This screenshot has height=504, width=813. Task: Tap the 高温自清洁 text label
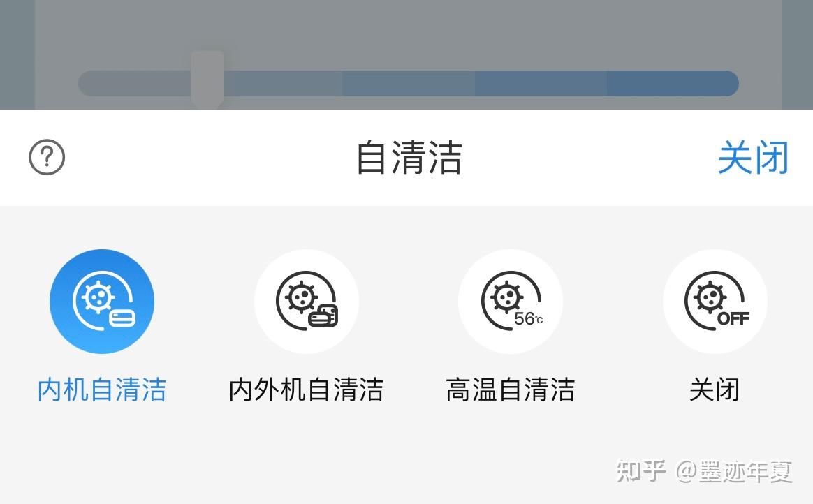point(511,390)
